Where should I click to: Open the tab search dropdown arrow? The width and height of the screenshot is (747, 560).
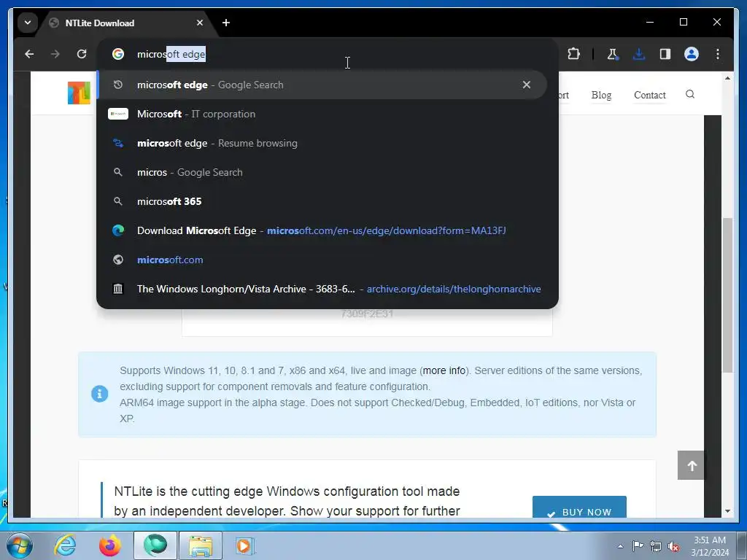pos(28,23)
